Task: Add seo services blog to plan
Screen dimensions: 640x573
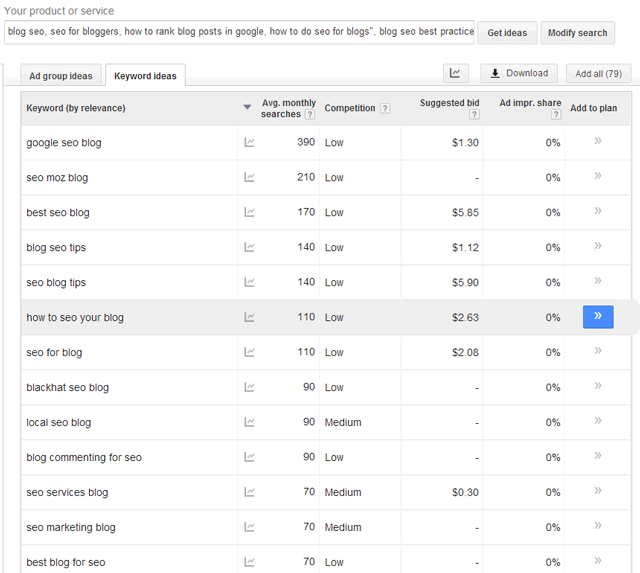Action: pyautogui.click(x=598, y=491)
